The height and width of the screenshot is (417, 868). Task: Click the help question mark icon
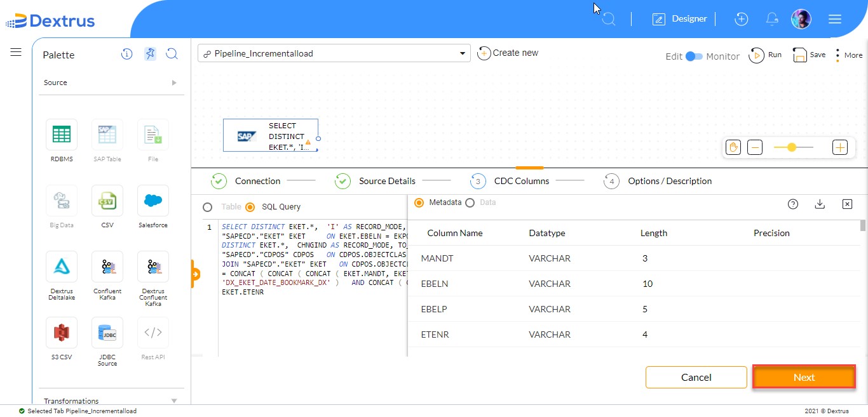pos(793,204)
